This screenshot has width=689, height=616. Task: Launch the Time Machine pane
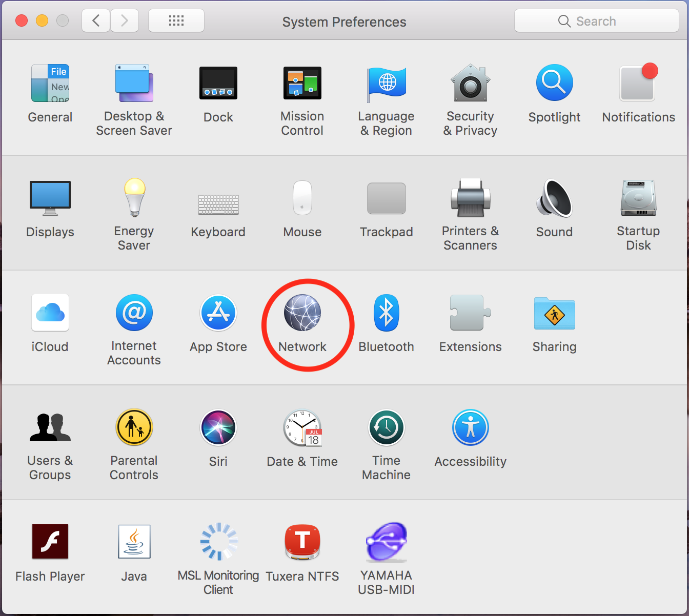[386, 428]
